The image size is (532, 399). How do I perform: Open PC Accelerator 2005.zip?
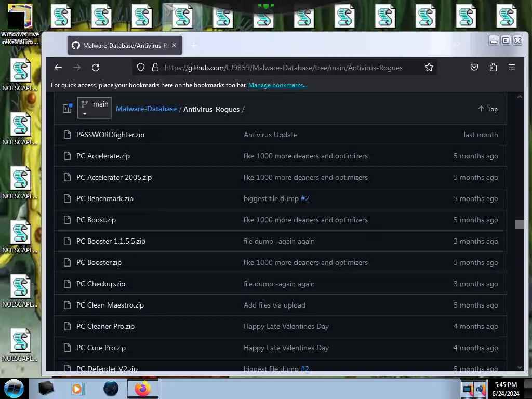coord(114,177)
